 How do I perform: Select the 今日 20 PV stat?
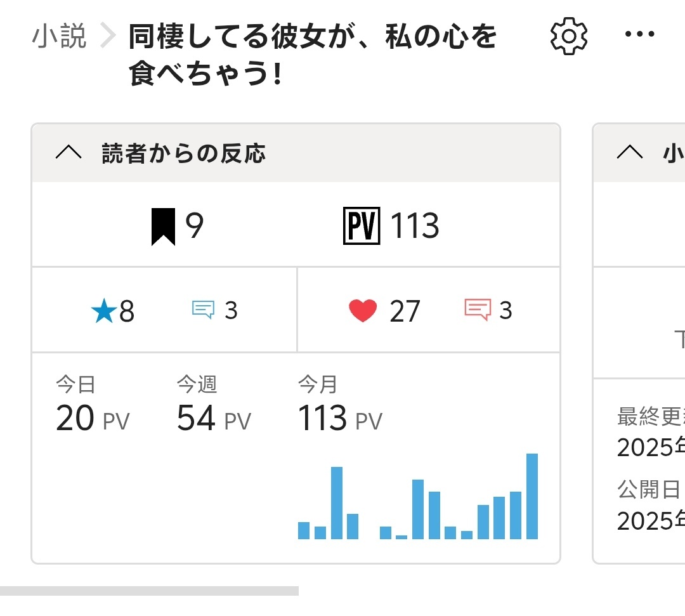click(93, 405)
